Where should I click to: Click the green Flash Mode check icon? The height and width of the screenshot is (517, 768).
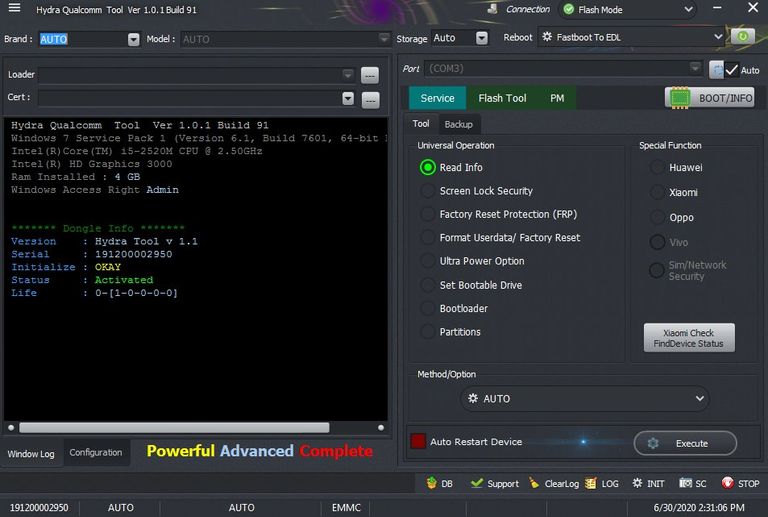point(569,9)
